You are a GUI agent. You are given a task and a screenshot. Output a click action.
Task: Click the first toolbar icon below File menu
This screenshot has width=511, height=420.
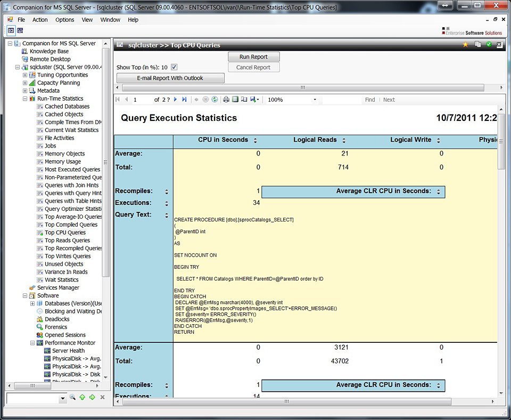pos(11,31)
